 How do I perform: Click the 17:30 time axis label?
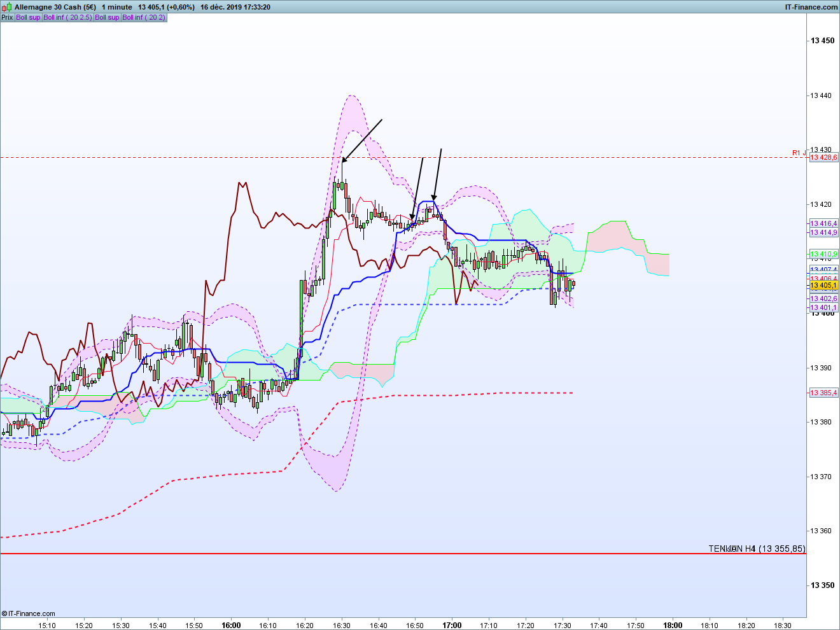point(563,626)
